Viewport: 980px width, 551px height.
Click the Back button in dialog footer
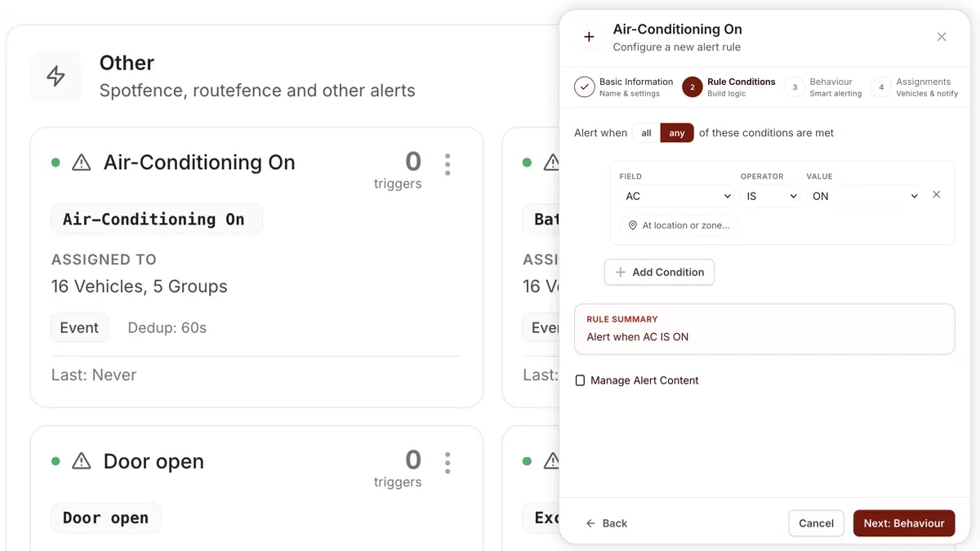click(607, 523)
